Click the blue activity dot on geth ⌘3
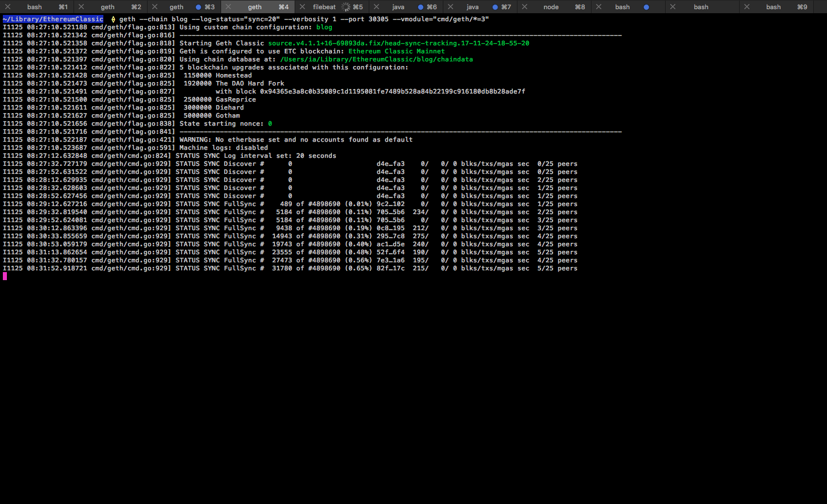This screenshot has width=827, height=504. point(199,7)
